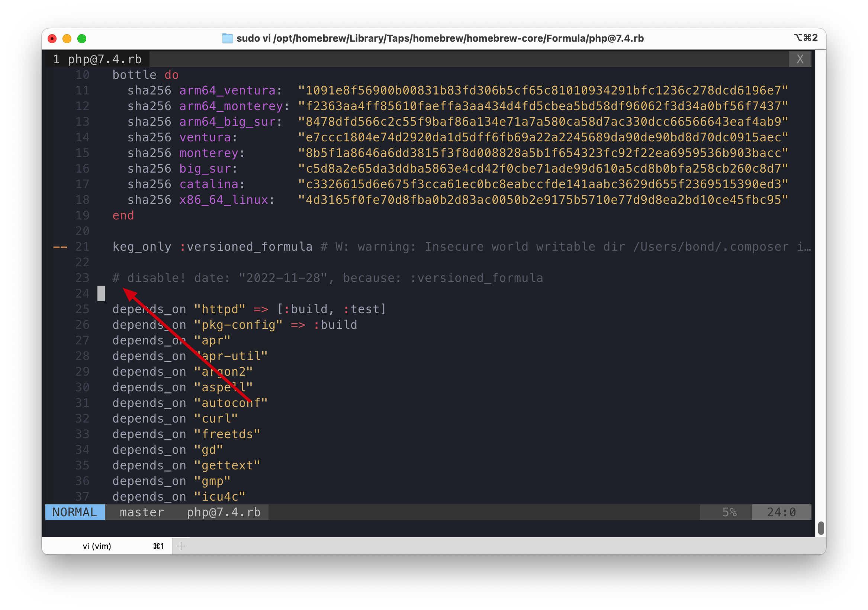Click '"aspell"' dependency on line 30

pos(224,387)
